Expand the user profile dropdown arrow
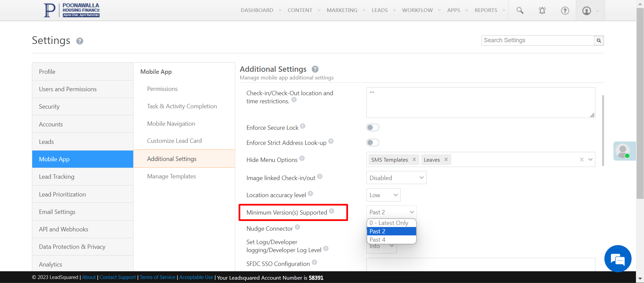The image size is (644, 283). point(597,11)
